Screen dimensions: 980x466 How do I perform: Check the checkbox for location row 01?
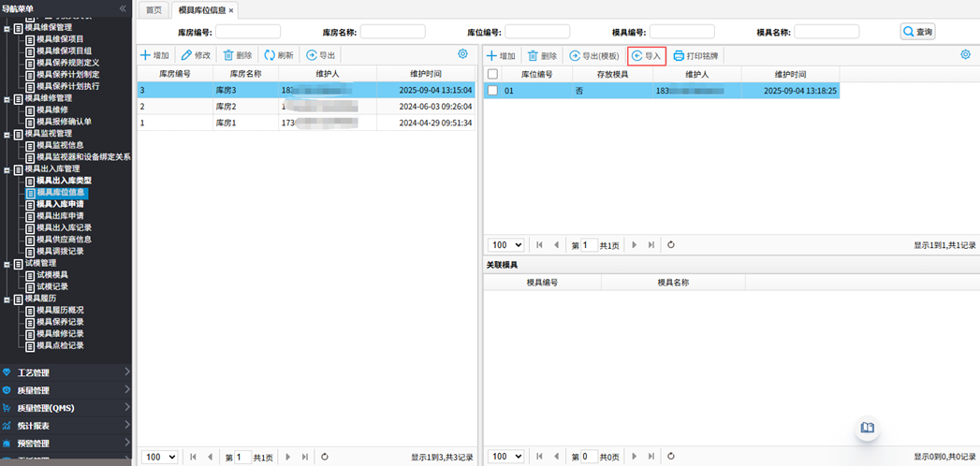pos(492,91)
